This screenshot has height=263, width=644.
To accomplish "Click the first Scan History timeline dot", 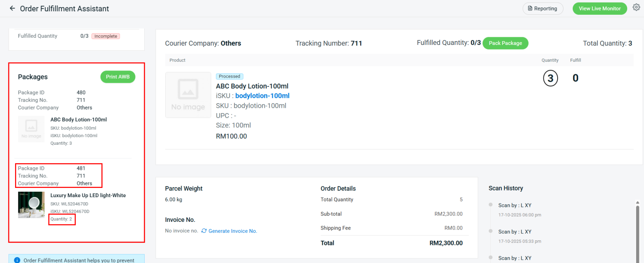I will pos(491,205).
